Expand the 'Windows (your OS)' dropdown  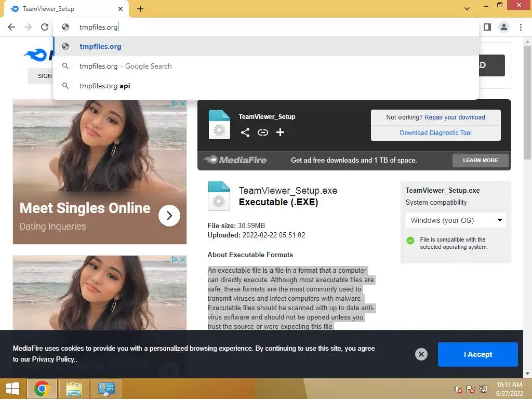pyautogui.click(x=456, y=220)
